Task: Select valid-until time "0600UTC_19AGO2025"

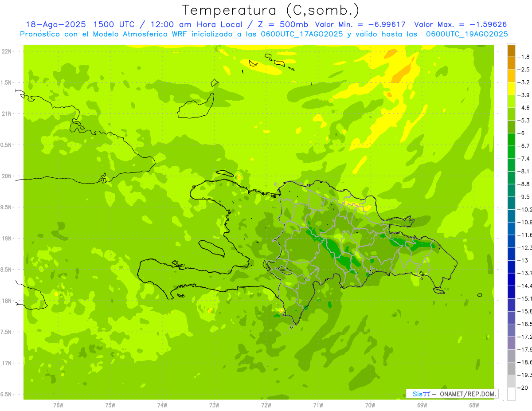Action: pyautogui.click(x=466, y=34)
